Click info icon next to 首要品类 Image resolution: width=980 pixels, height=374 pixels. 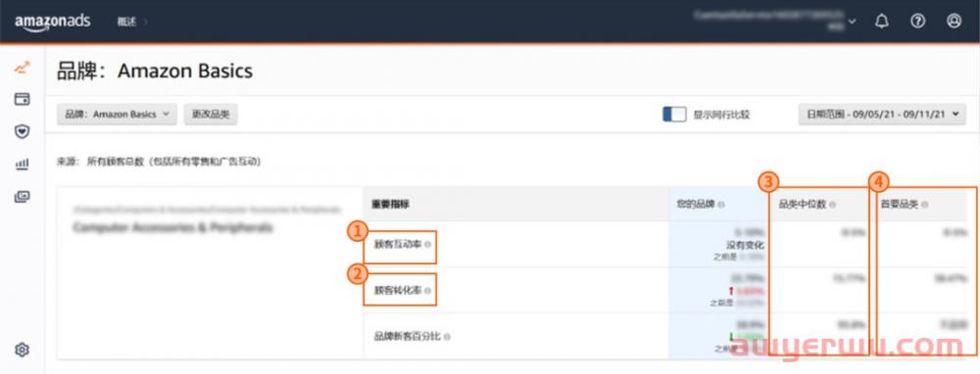tap(924, 205)
